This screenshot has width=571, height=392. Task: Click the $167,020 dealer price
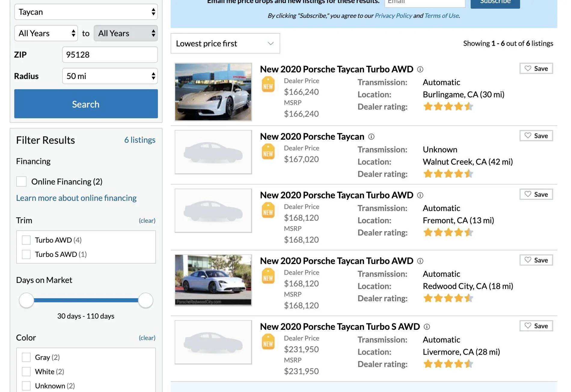click(301, 159)
